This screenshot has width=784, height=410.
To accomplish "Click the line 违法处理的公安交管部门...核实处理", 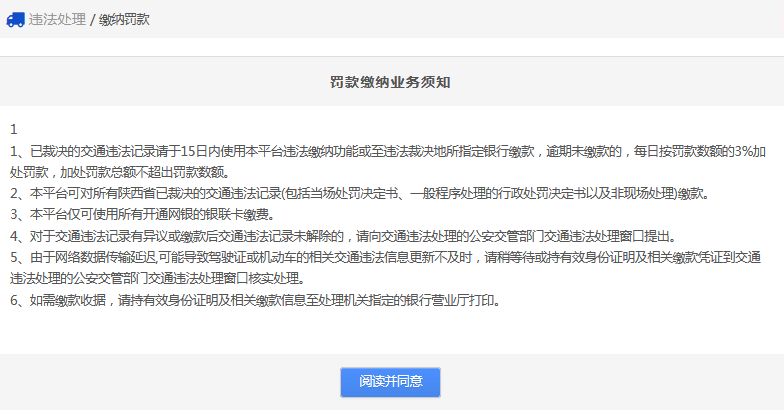I will pyautogui.click(x=158, y=278).
